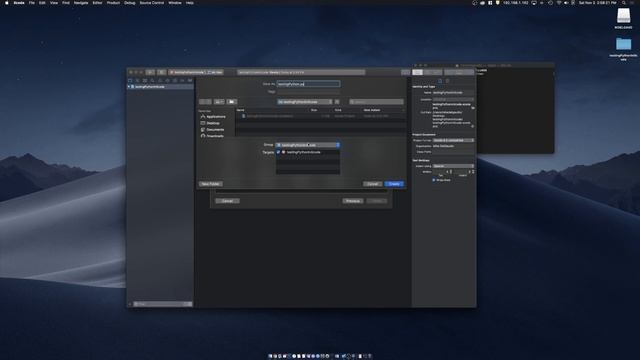
Task: Open the Debug menu
Action: click(x=129, y=3)
